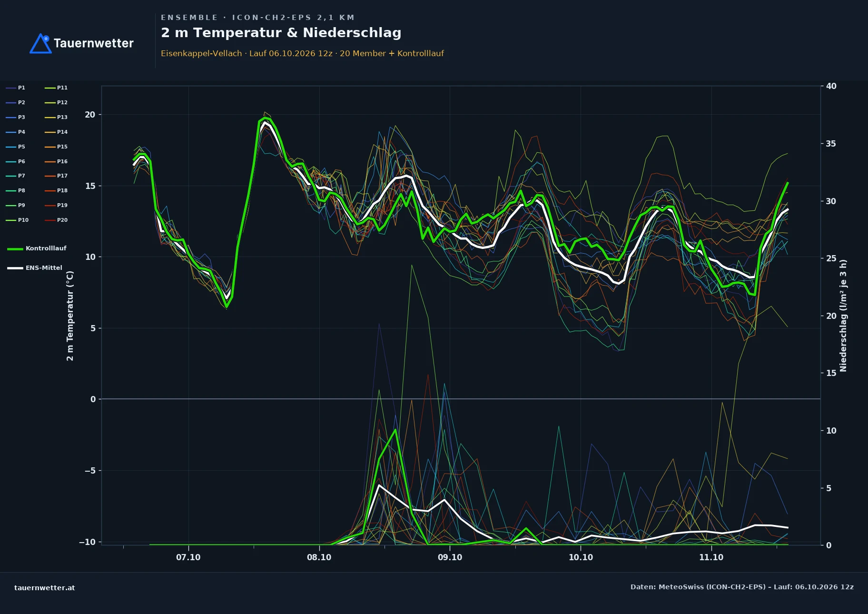Click the 40 precipitation axis tick label
This screenshot has height=614, width=868.
tap(831, 86)
